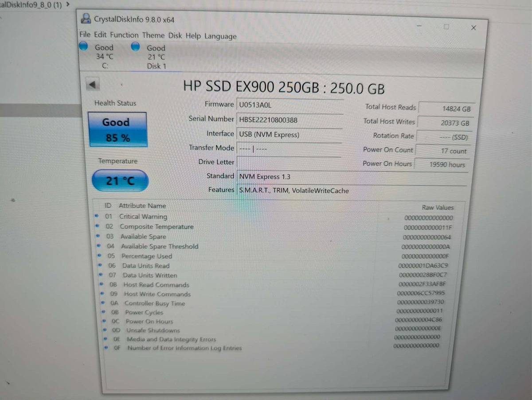The height and width of the screenshot is (400, 532).
Task: Open the Theme menu
Action: click(153, 35)
